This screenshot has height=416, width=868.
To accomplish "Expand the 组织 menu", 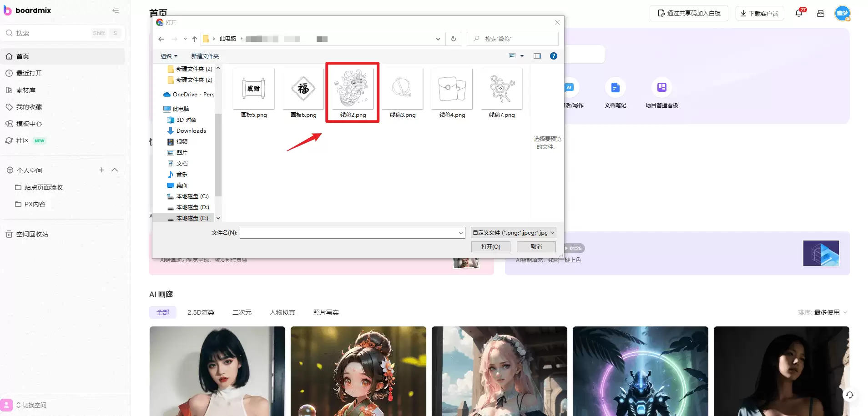I will pos(169,56).
